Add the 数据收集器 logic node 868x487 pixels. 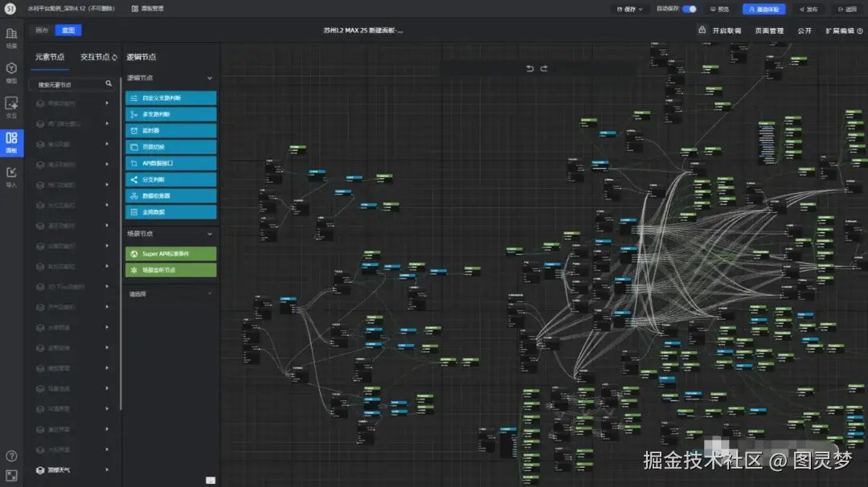(x=170, y=196)
